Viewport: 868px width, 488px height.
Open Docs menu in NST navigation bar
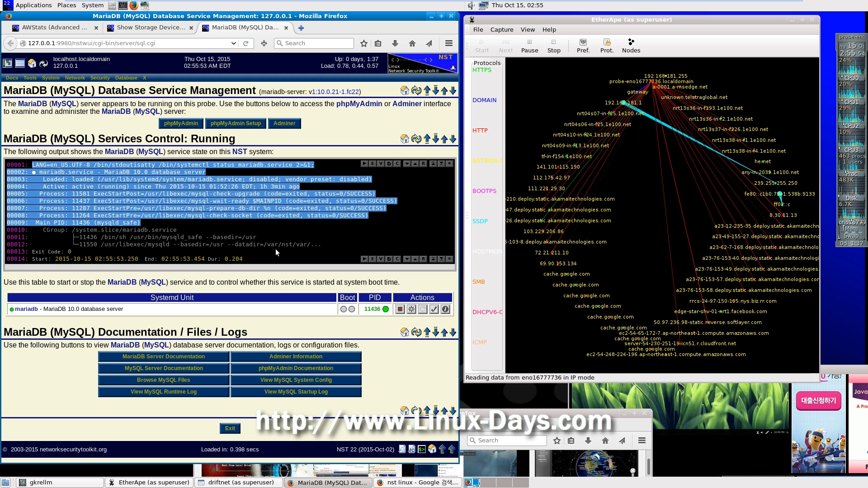click(12, 78)
